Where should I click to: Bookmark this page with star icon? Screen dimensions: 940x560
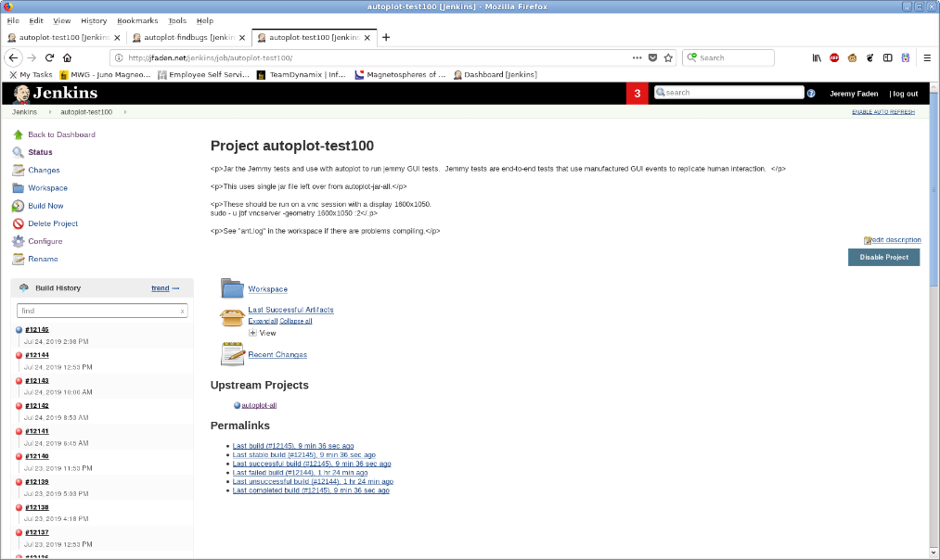(x=668, y=57)
